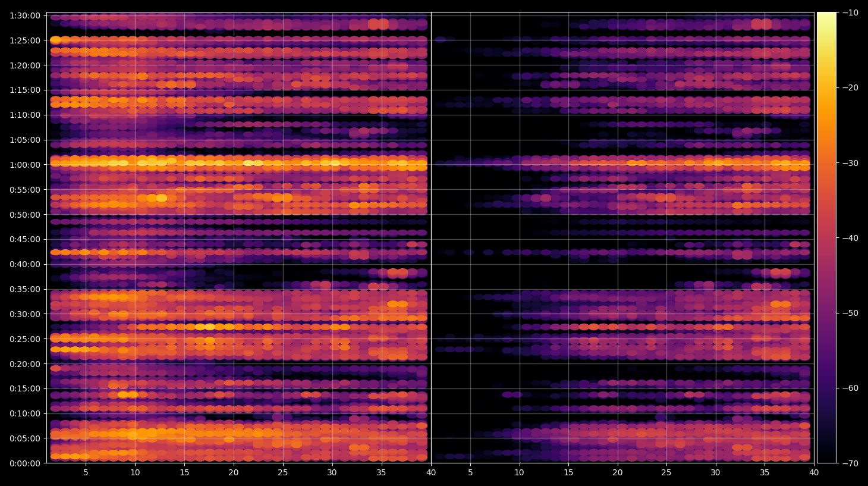Click x-axis tick 40 of right heatmap
Image resolution: width=868 pixels, height=486 pixels.
point(813,473)
